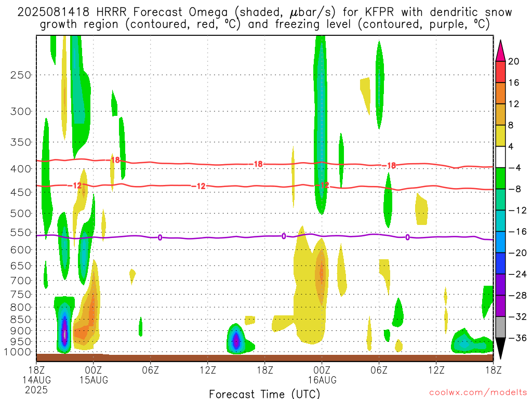The width and height of the screenshot is (532, 399).
Task: Select the yellow 4 to 8 colorbar segment
Action: click(500, 136)
